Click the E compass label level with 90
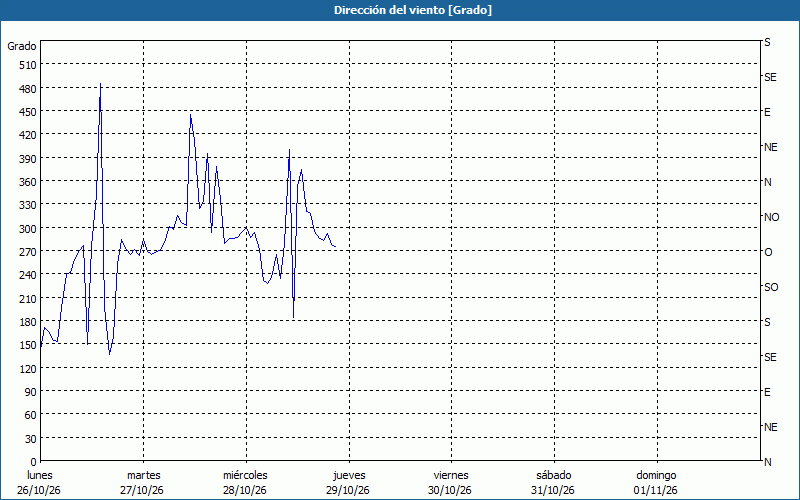This screenshot has width=800, height=500. coord(767,392)
